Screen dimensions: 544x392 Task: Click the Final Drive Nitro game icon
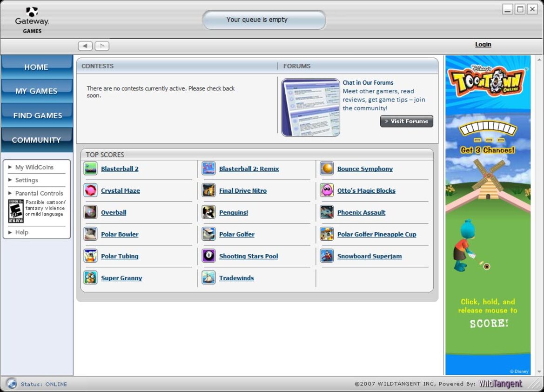(208, 190)
